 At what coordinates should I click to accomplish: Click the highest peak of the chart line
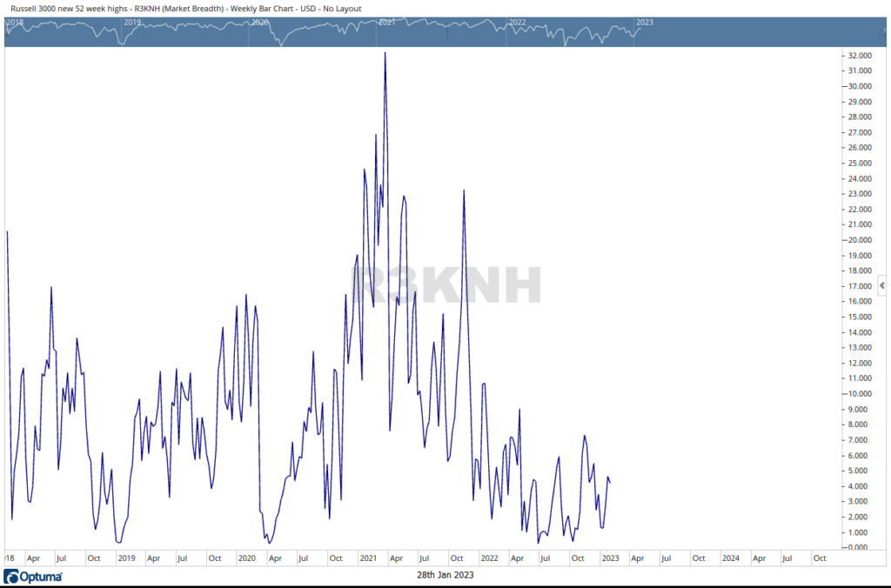[385, 54]
